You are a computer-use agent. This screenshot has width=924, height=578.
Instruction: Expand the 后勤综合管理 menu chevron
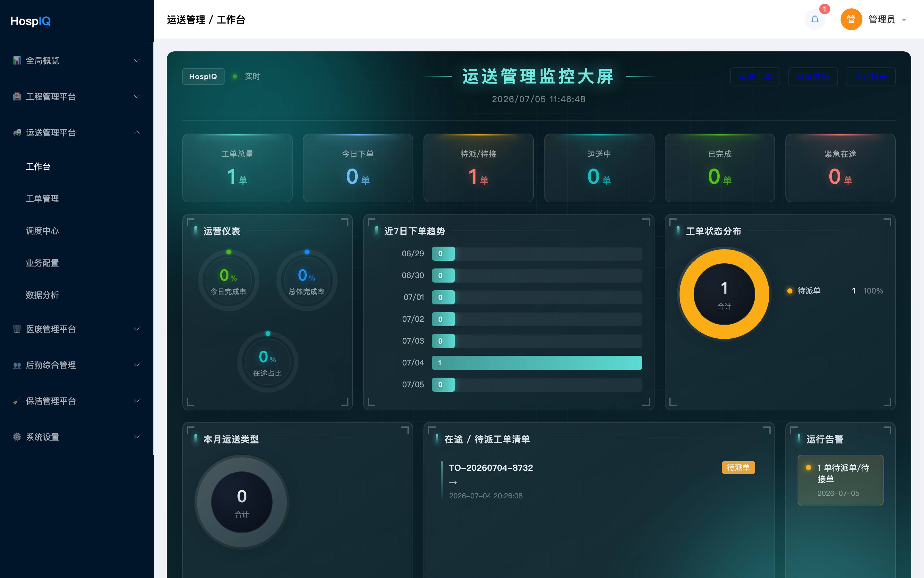click(136, 365)
